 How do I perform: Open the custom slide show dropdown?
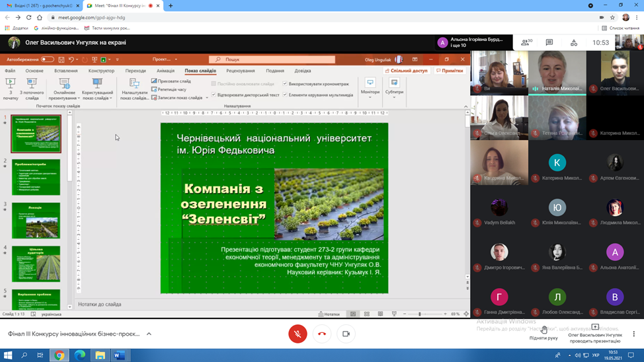click(97, 89)
